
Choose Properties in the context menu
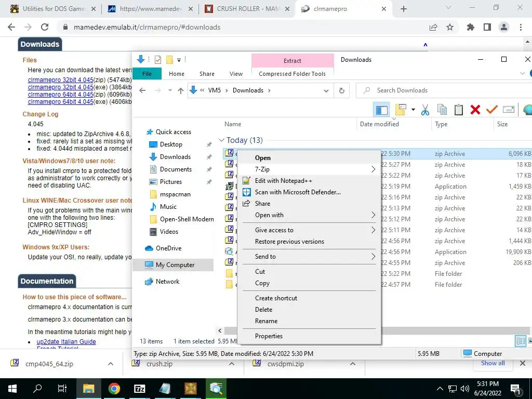309,336
